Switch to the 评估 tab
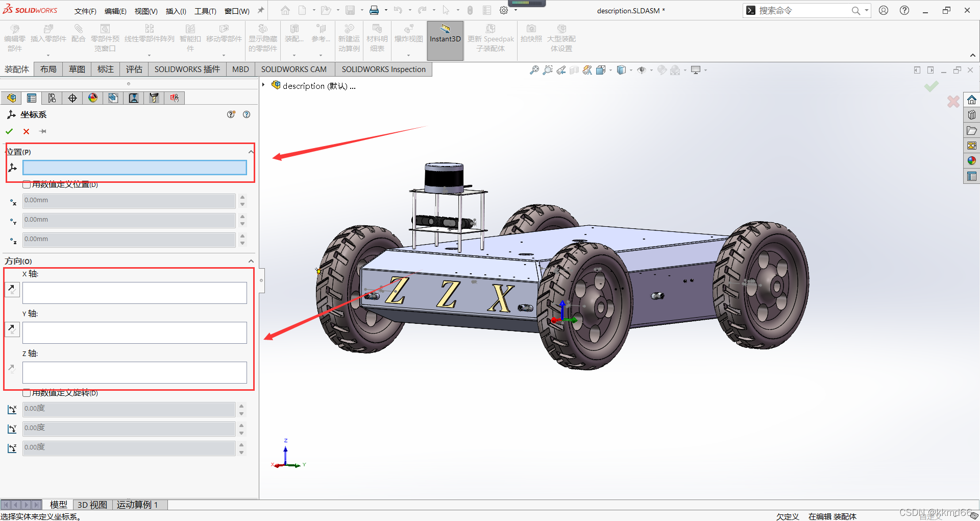This screenshot has width=980, height=521. click(134, 69)
